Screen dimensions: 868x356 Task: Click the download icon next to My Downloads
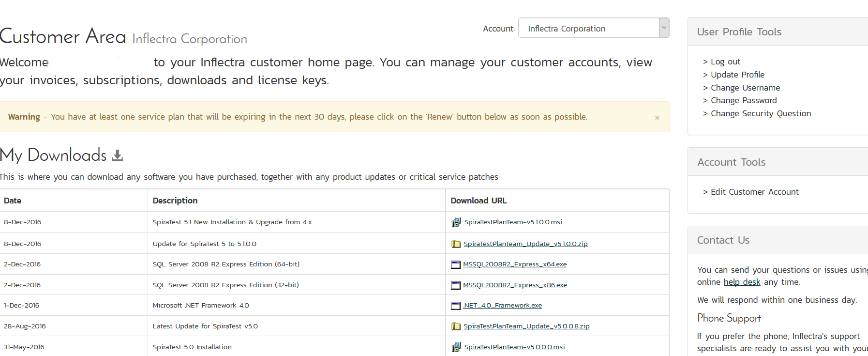(x=118, y=155)
